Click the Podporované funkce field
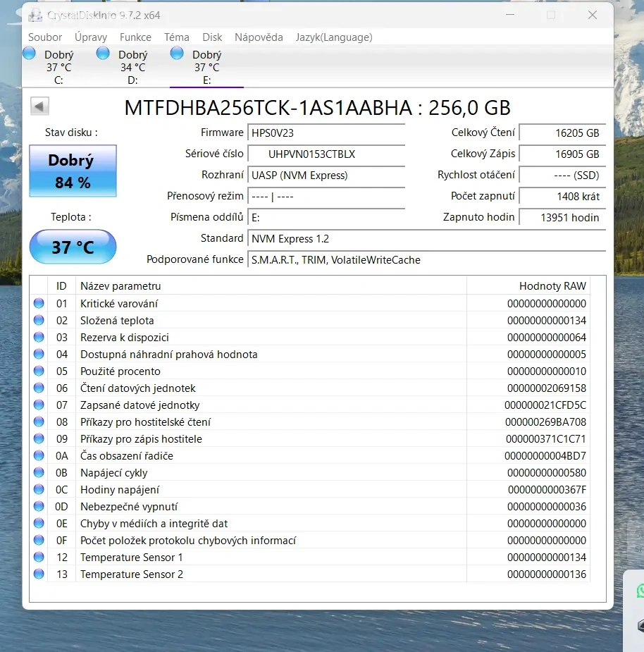The width and height of the screenshot is (644, 652). click(x=426, y=260)
